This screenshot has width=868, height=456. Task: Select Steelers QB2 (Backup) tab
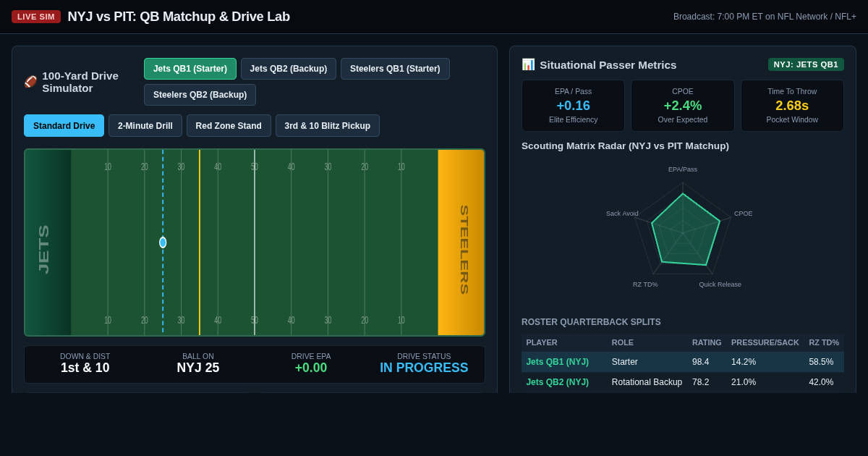(200, 95)
